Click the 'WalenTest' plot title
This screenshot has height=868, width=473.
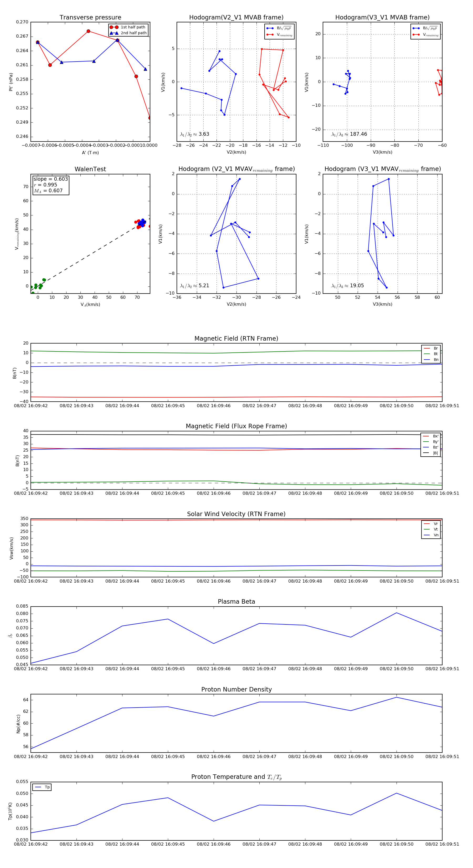tap(90, 169)
